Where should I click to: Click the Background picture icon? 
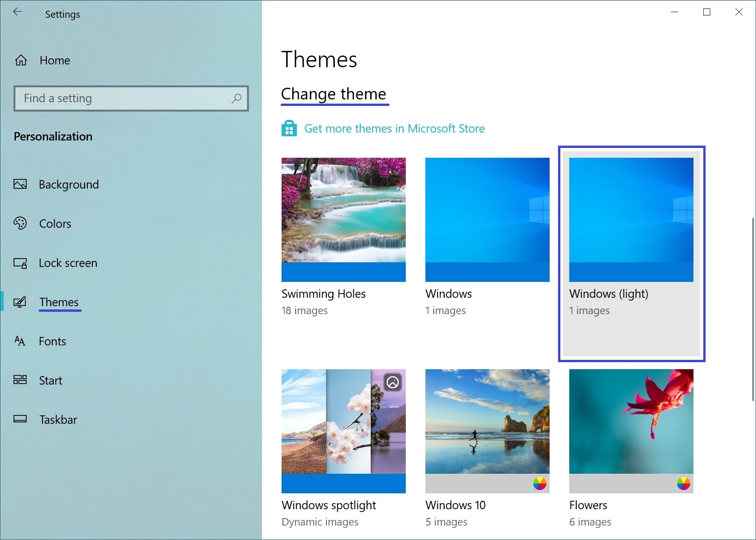pos(20,184)
